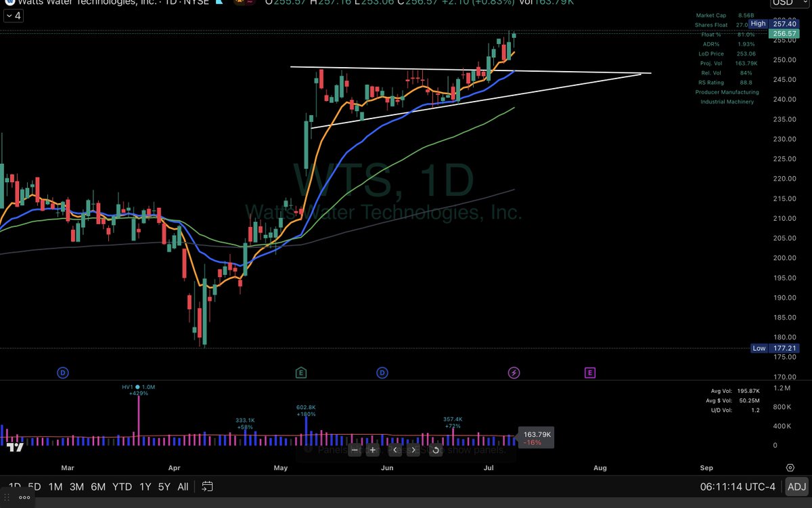
Task: Zoom in the chart with the plus button
Action: (372, 450)
